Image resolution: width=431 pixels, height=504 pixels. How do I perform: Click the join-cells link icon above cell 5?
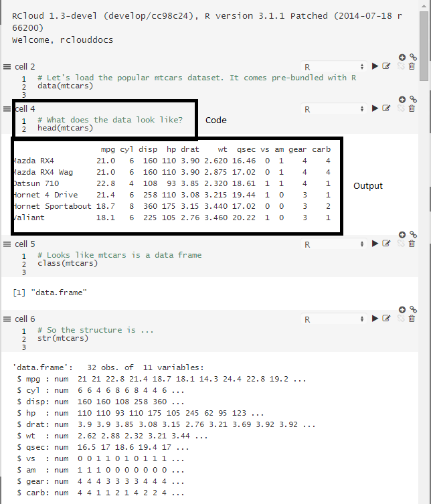414,235
